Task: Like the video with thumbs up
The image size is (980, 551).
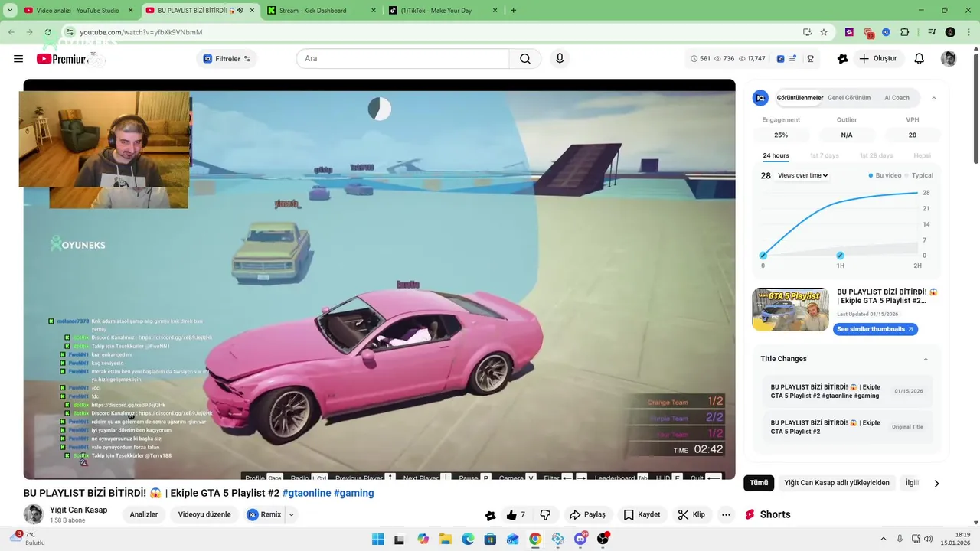Action: click(517, 515)
